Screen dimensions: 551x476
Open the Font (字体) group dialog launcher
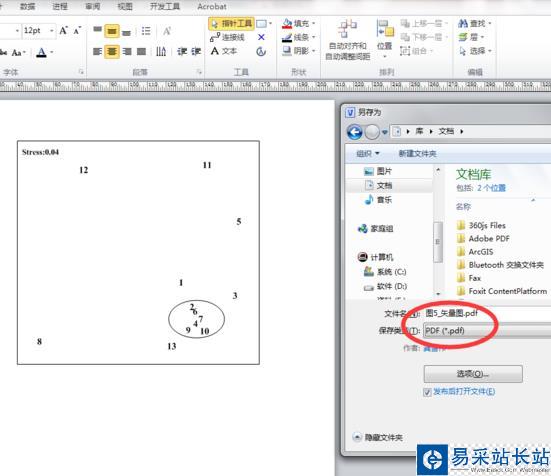(81, 72)
